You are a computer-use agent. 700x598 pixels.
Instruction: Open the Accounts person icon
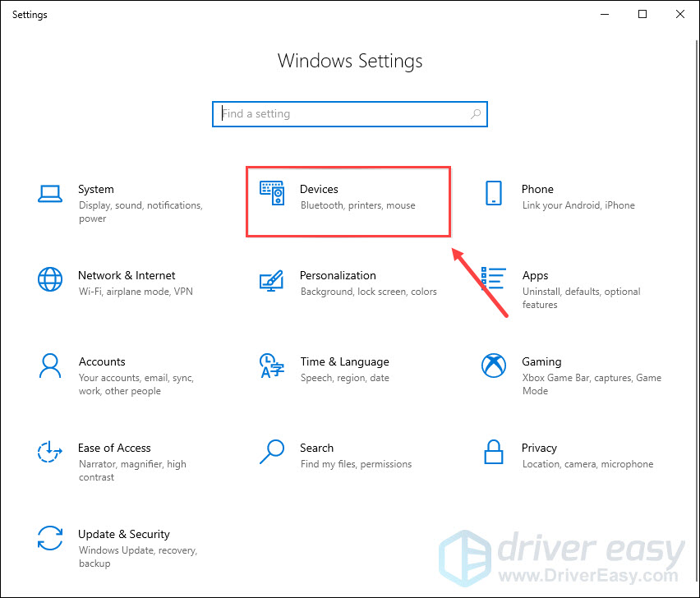click(x=50, y=366)
